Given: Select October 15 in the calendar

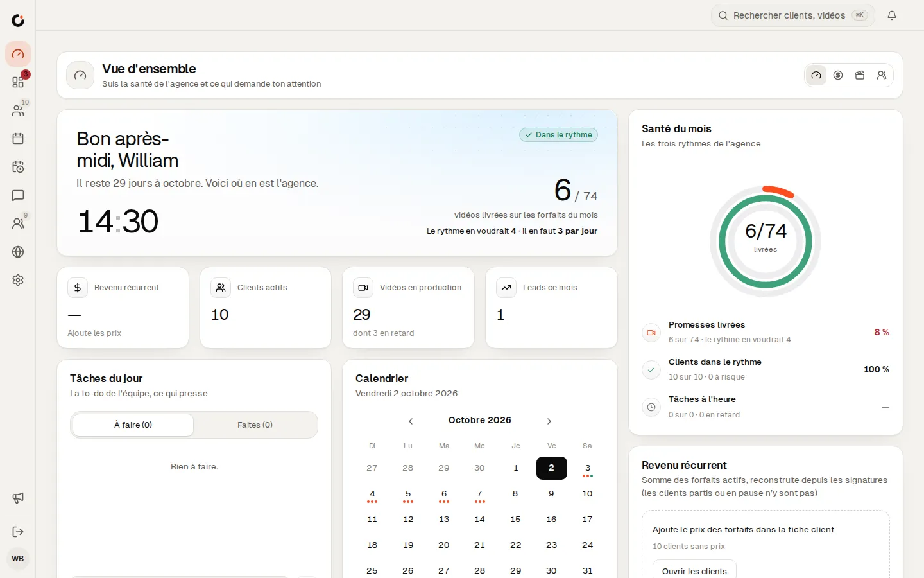Looking at the screenshot, I should (x=515, y=520).
